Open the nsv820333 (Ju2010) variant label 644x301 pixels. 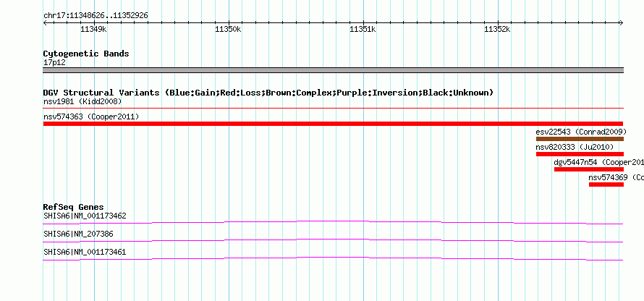(x=575, y=147)
